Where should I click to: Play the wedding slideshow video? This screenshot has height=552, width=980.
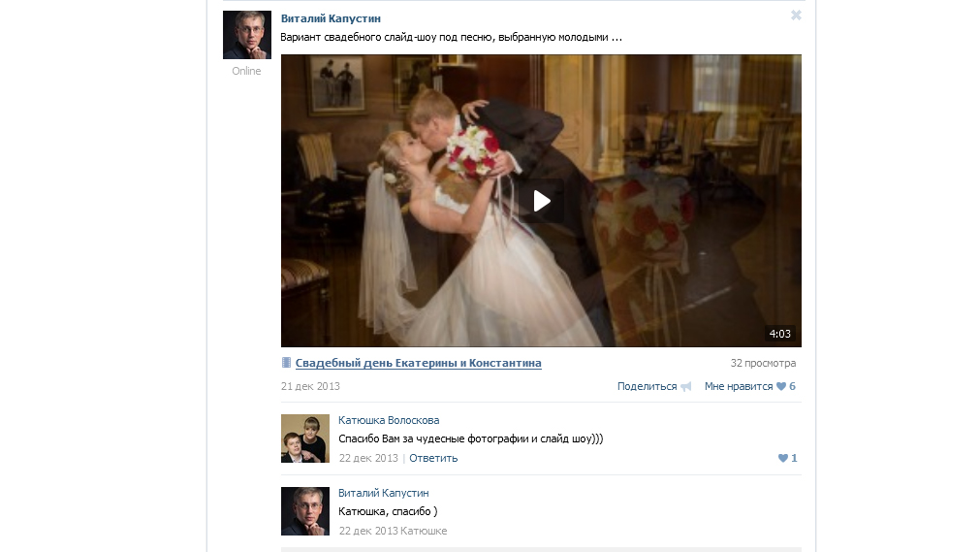point(541,201)
